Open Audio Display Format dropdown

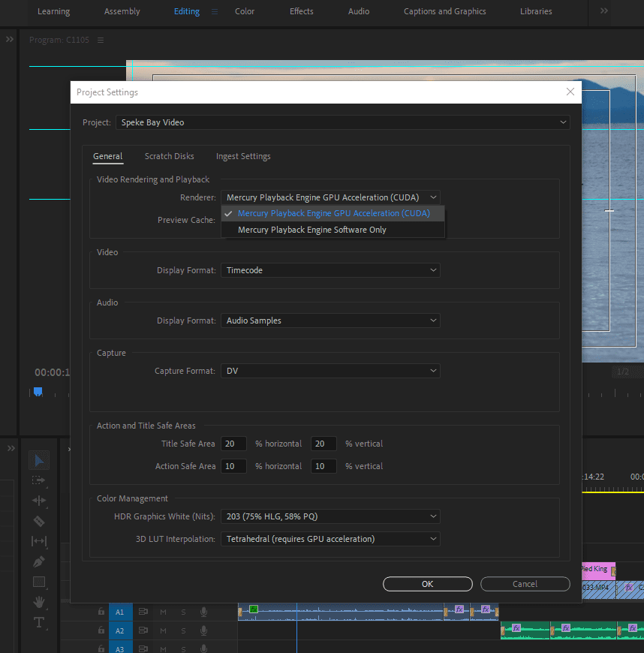point(330,320)
